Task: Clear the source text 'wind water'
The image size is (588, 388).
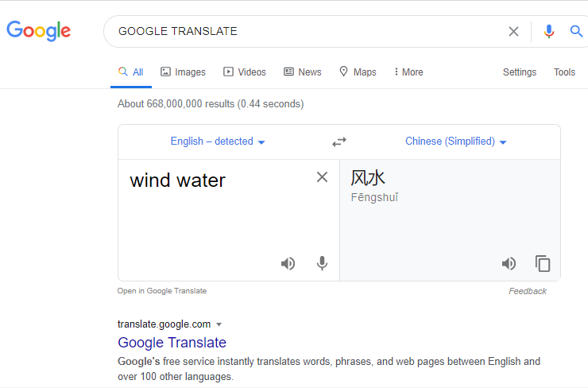Action: 322,177
